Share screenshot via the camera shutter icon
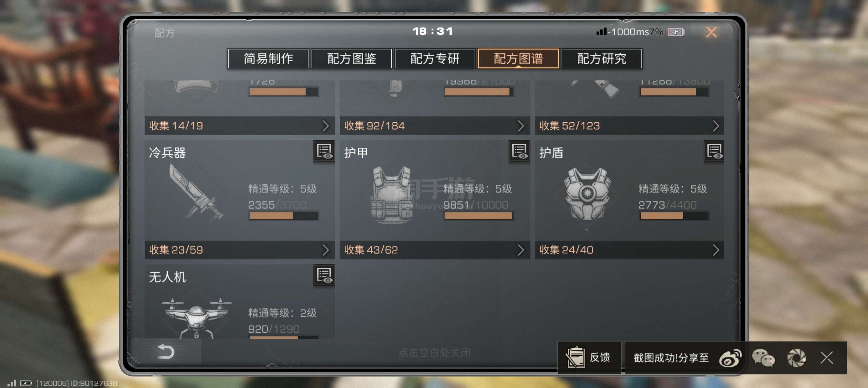The width and height of the screenshot is (868, 388). [796, 358]
